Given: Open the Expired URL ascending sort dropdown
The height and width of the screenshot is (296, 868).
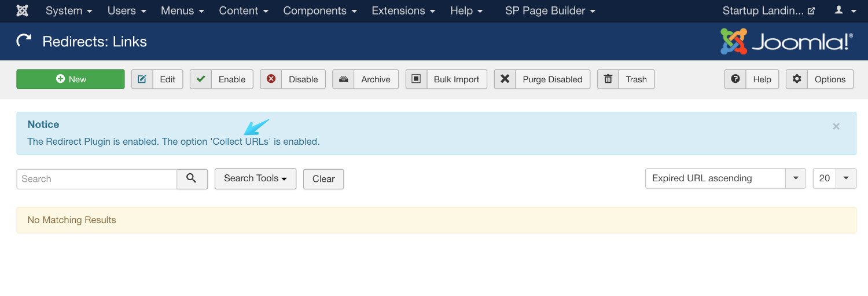Looking at the screenshot, I should [x=725, y=178].
